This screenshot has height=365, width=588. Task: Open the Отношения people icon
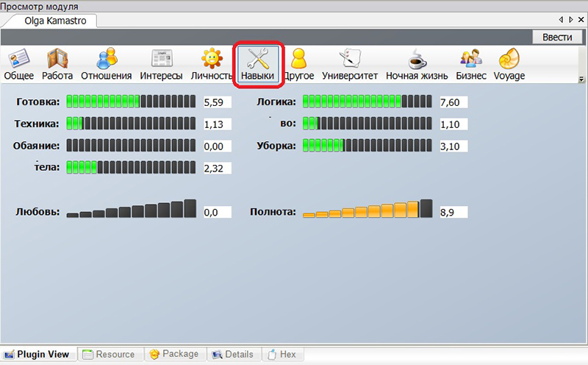107,59
